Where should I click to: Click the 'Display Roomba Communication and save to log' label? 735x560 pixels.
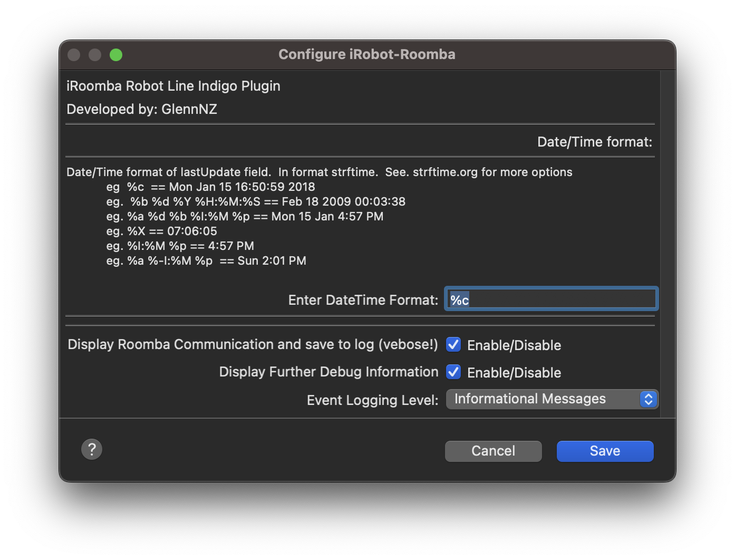[253, 344]
